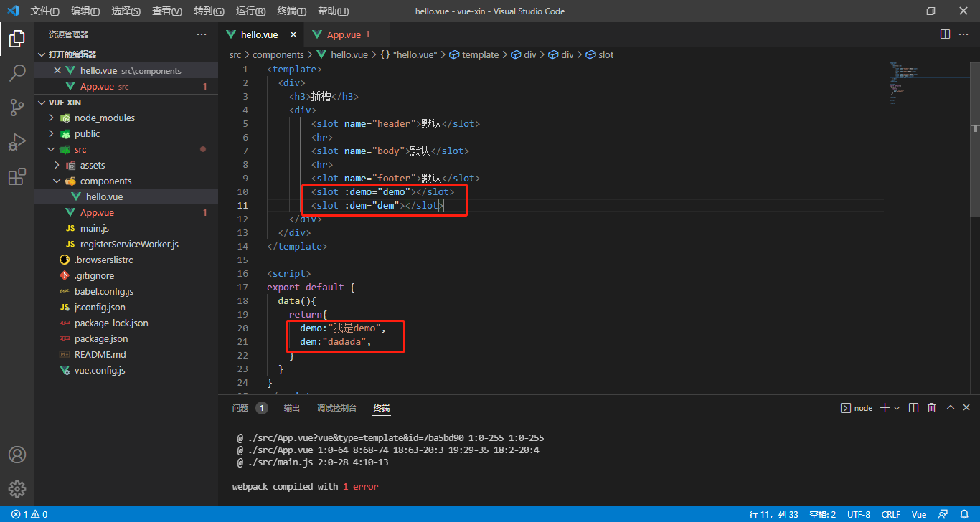Screen dimensions: 980x522
Task: Change line ending via CRLF indicator
Action: tap(890, 514)
